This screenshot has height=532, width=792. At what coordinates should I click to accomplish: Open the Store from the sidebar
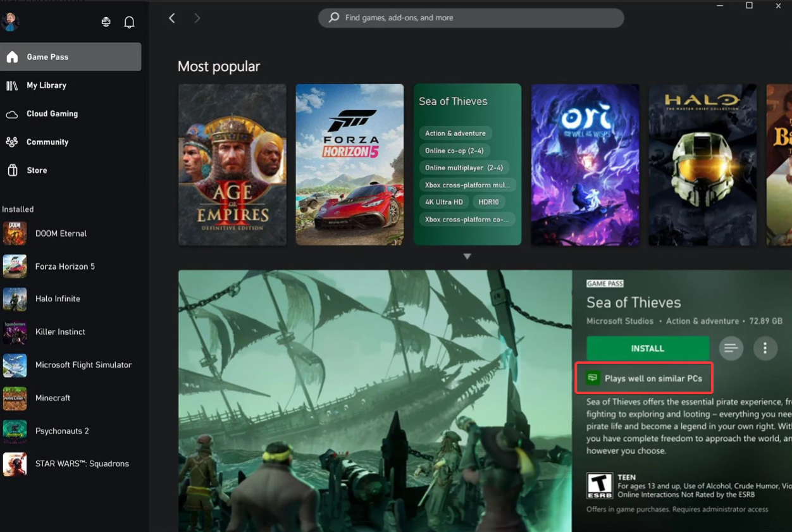[36, 170]
